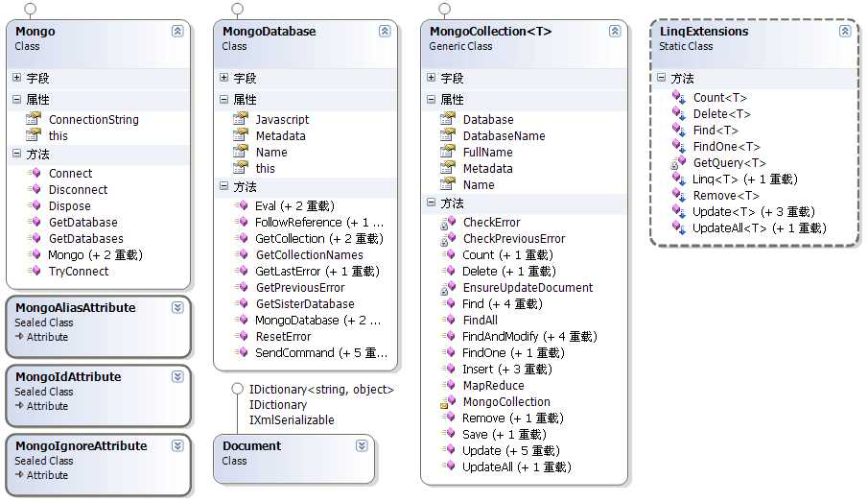Click the FindAndModify method icon
The height and width of the screenshot is (502, 868).
click(x=449, y=336)
